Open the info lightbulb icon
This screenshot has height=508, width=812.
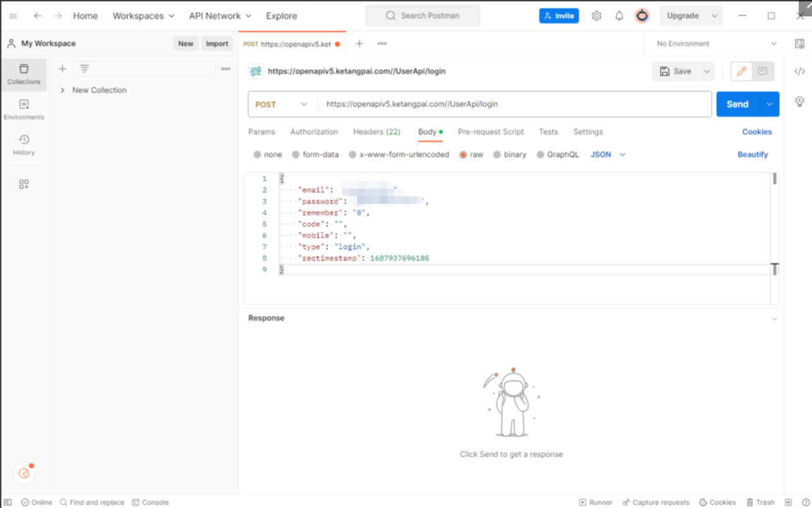(799, 101)
